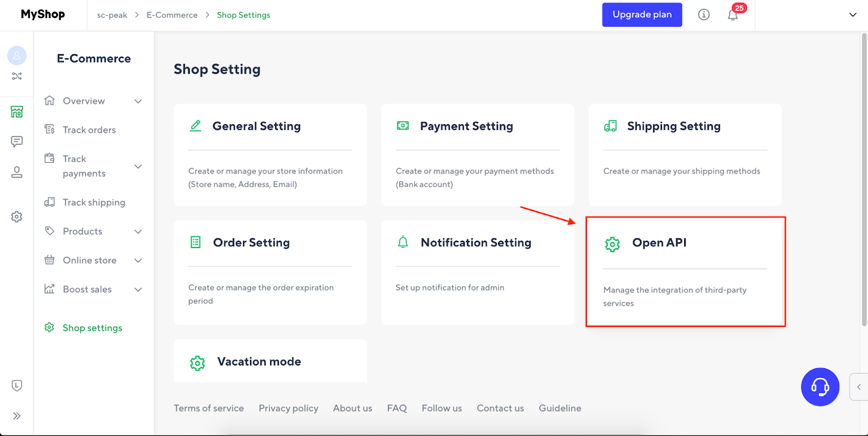Select Track orders in sidebar
Viewport: 868px width, 436px height.
coord(89,130)
